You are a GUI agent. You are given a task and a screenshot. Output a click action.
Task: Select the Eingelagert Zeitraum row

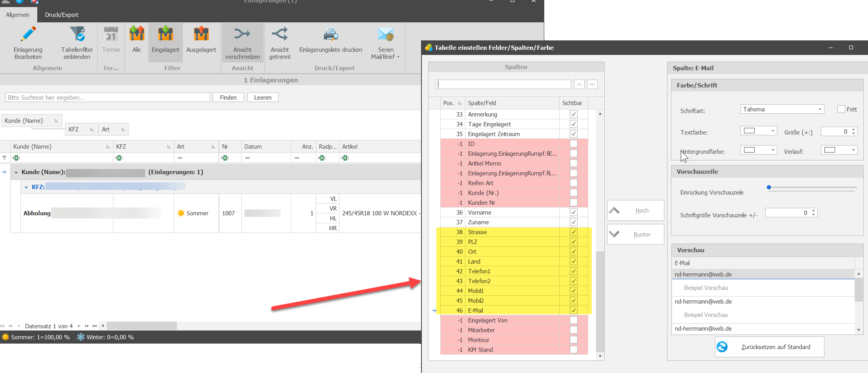514,134
